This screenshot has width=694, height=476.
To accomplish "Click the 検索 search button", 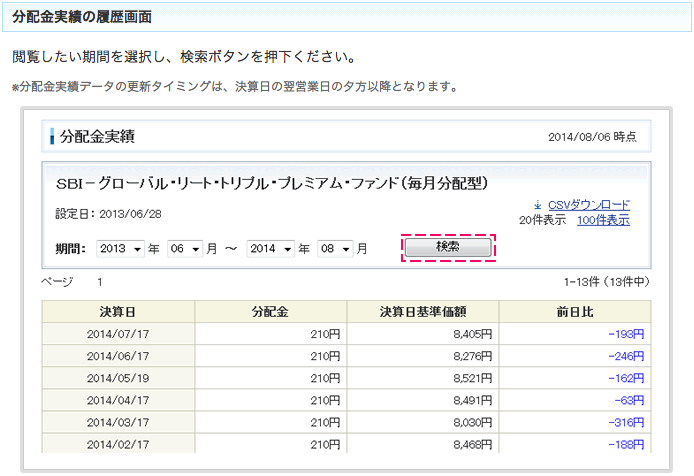I will tap(448, 247).
